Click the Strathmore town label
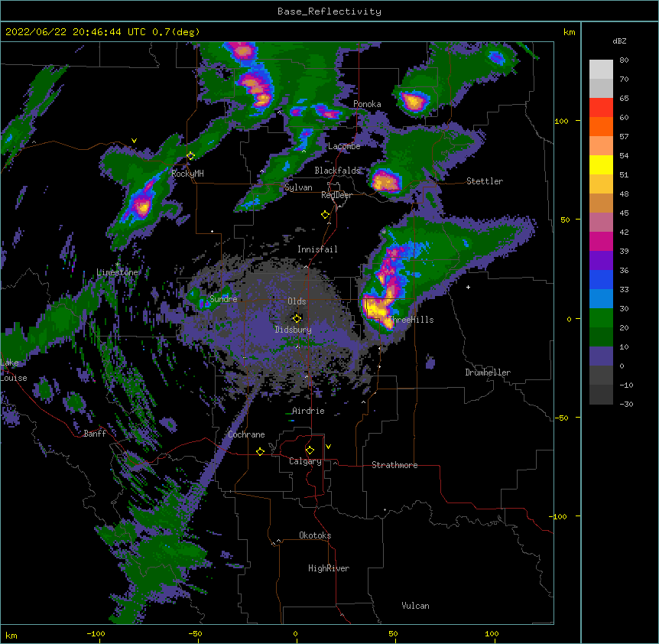Image resolution: width=659 pixels, height=644 pixels. (x=394, y=465)
